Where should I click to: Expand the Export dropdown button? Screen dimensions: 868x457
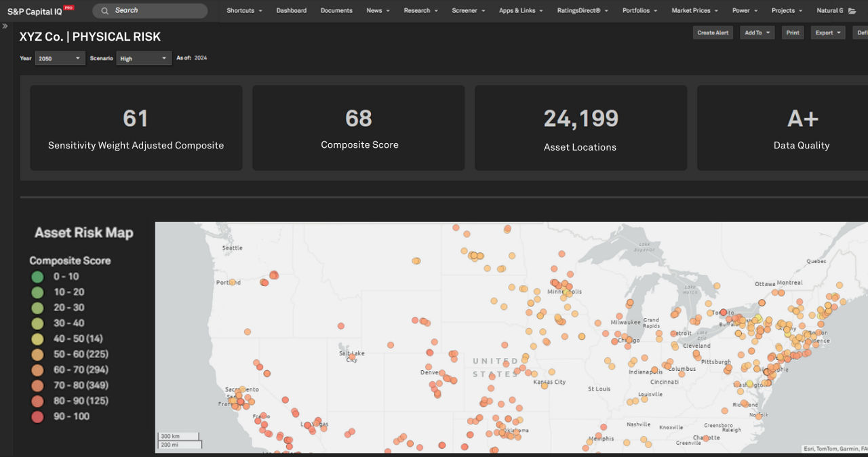click(827, 33)
